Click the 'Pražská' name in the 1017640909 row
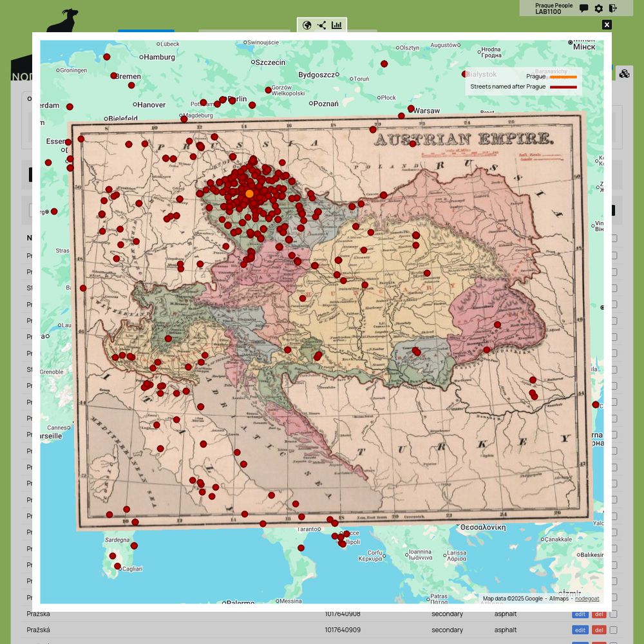 [x=38, y=630]
